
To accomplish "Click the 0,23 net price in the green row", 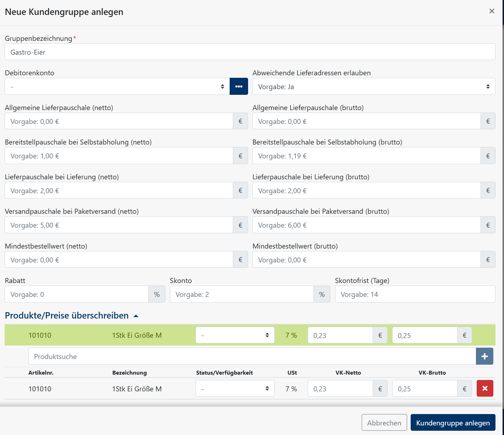I will pyautogui.click(x=340, y=335).
